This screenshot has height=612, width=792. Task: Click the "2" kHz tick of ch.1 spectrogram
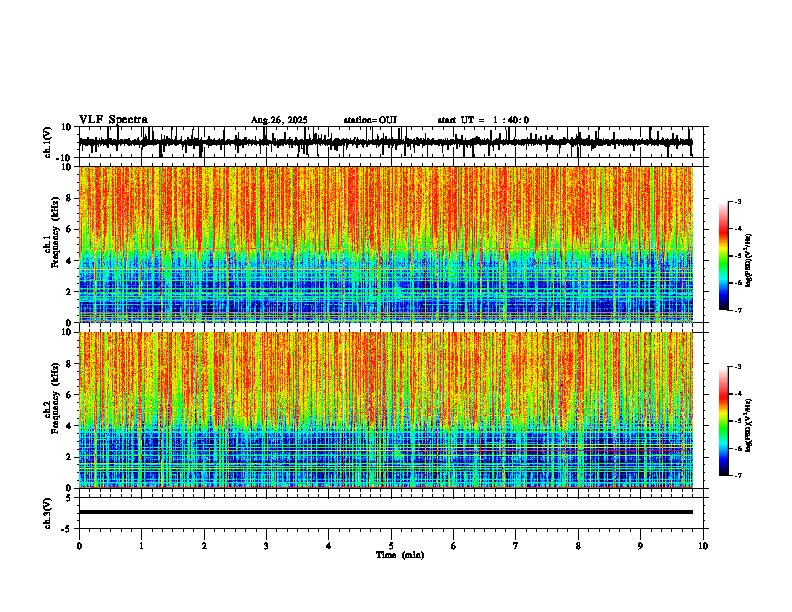(70, 292)
